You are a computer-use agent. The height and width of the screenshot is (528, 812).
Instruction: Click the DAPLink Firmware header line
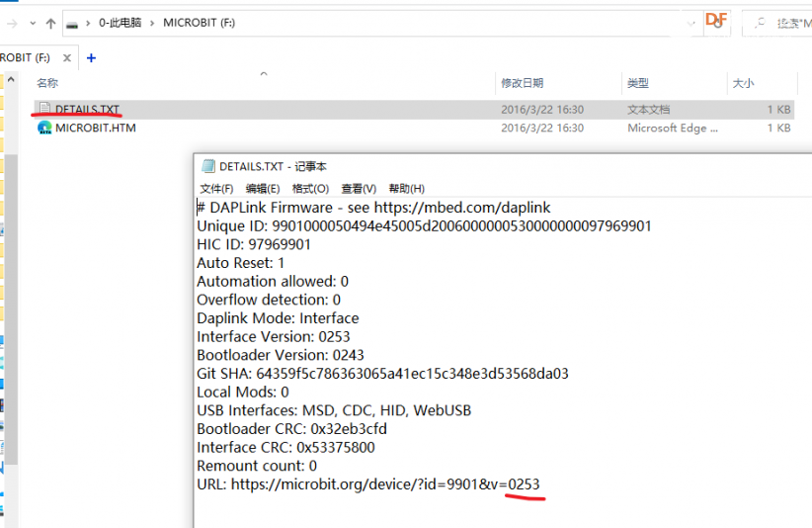pos(373,208)
